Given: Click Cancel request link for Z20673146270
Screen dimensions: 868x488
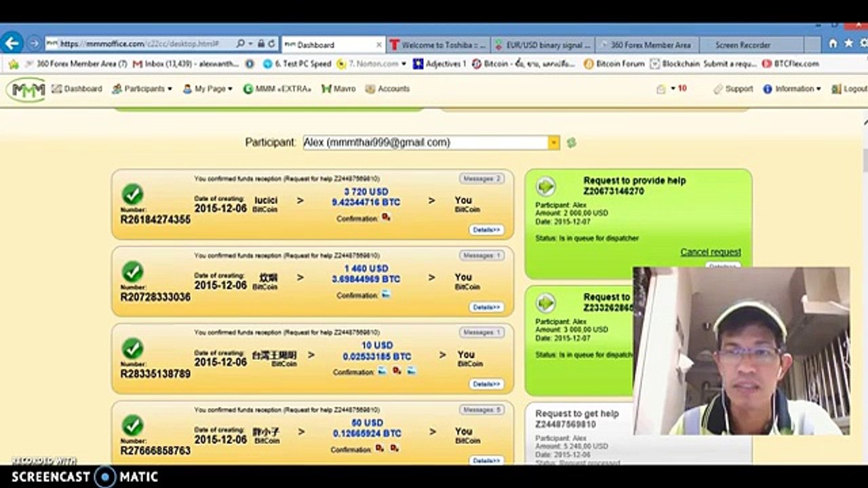Looking at the screenshot, I should click(x=711, y=252).
